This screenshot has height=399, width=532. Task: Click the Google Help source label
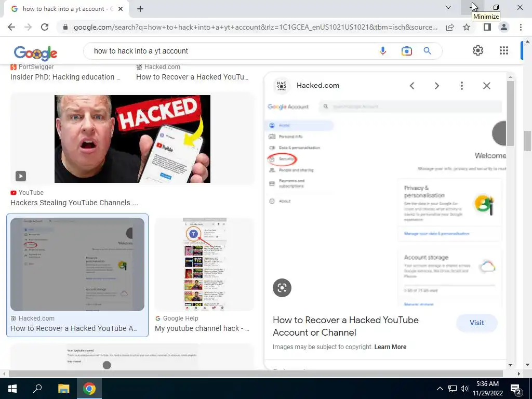[x=177, y=318]
